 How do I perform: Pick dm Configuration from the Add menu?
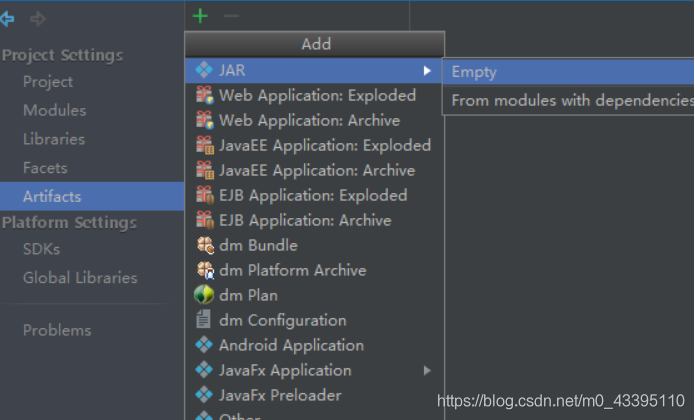click(314, 320)
